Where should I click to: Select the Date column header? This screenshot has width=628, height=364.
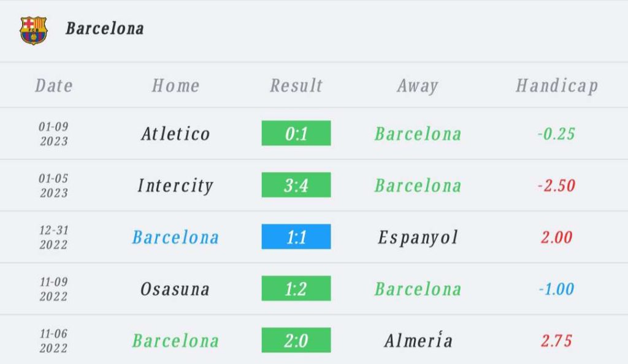click(x=54, y=86)
